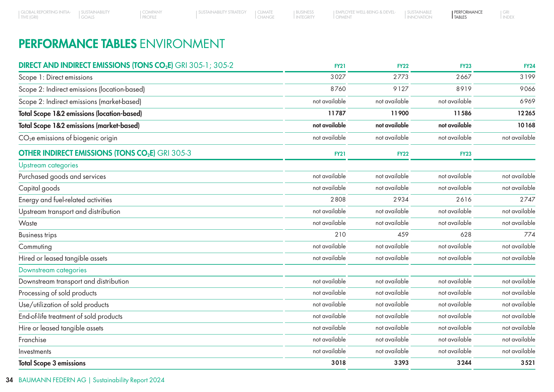Click Total Scope 1&2 location-based FY23 value 11586
554x392 pixels.
coord(462,113)
